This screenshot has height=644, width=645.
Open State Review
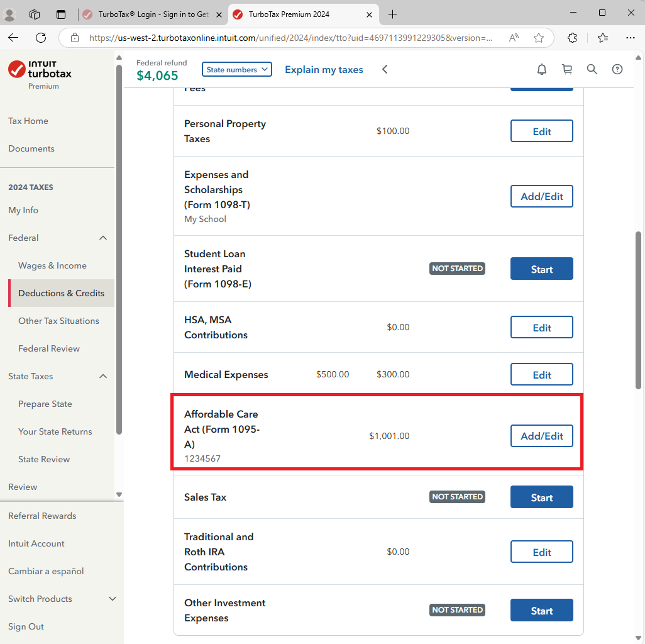[43, 459]
